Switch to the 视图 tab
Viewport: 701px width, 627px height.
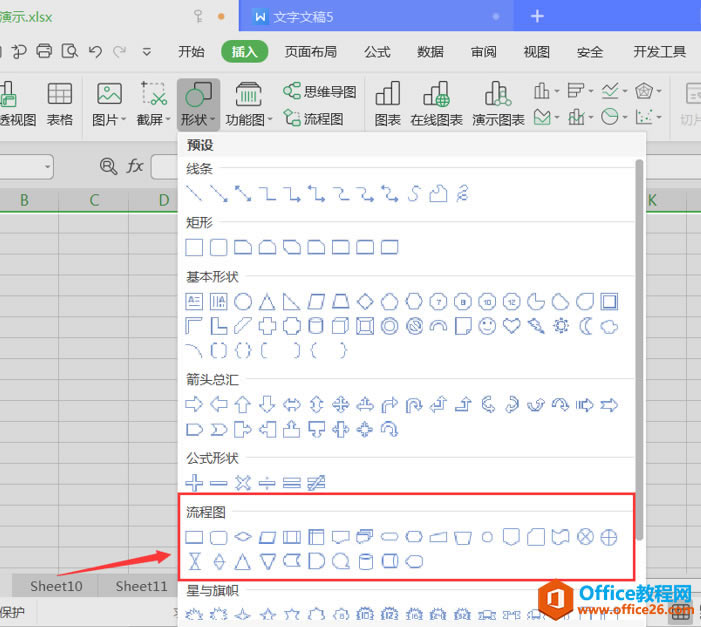pyautogui.click(x=536, y=52)
